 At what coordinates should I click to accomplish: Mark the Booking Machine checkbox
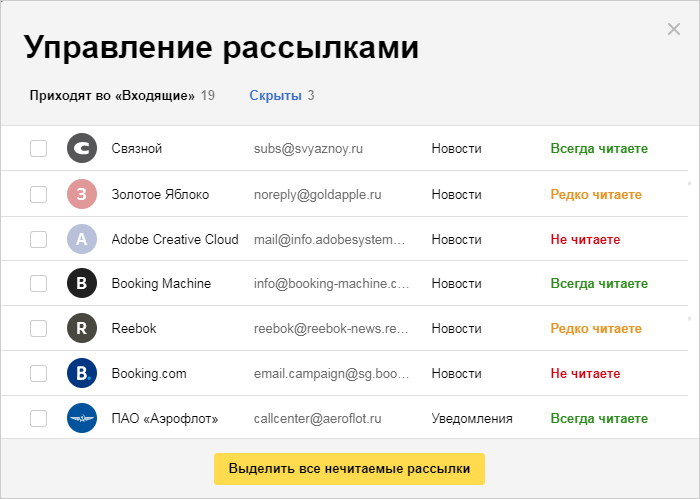click(x=38, y=283)
